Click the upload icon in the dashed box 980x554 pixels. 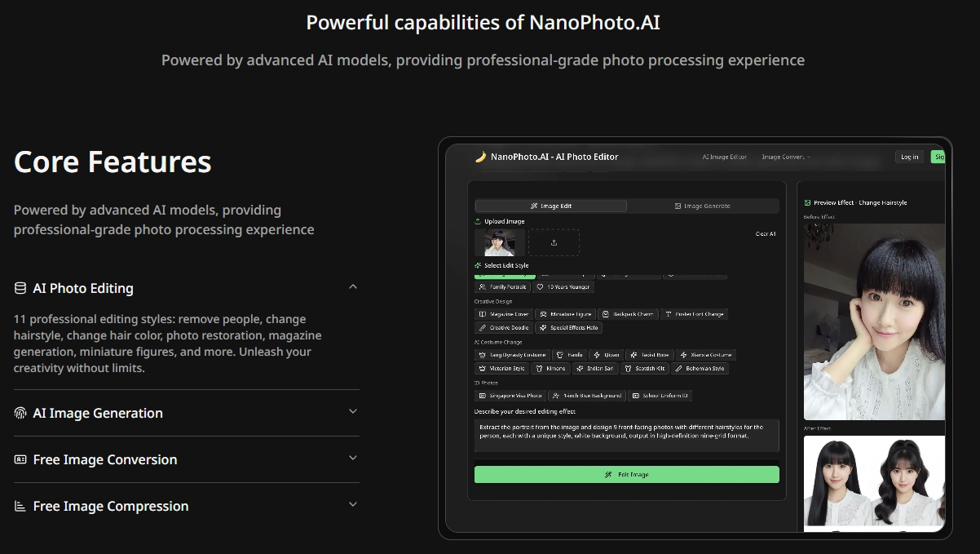pos(554,242)
